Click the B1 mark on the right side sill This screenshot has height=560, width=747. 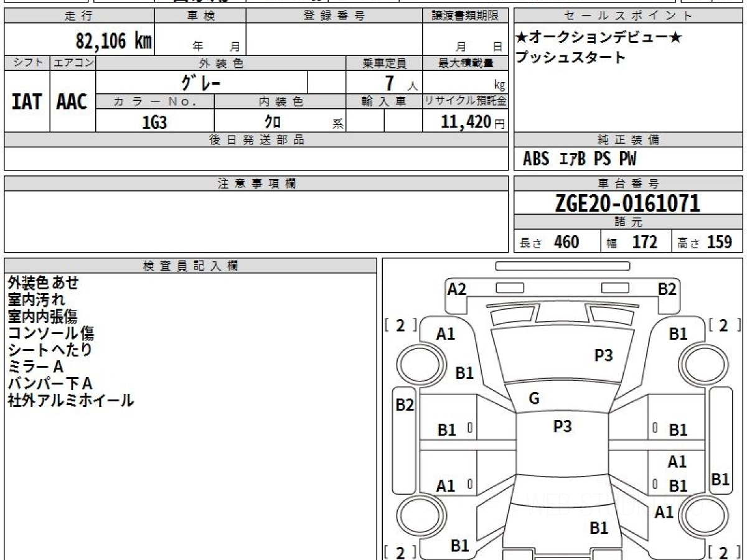[720, 479]
